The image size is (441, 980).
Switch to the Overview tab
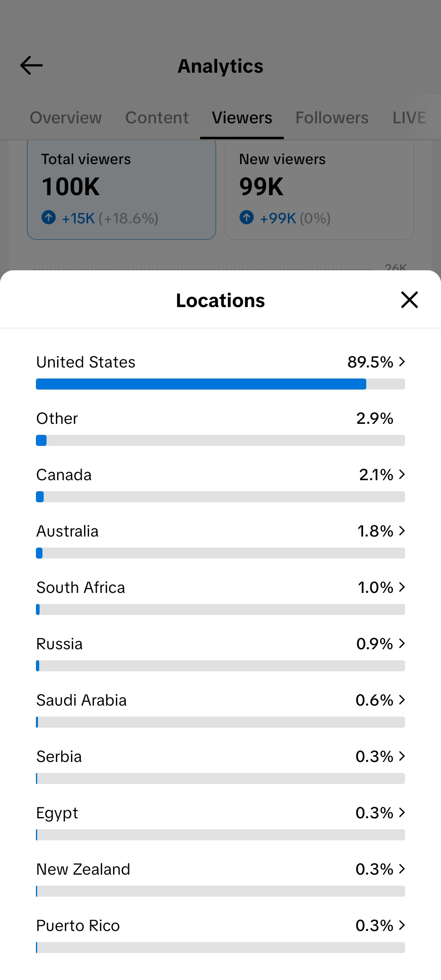66,118
